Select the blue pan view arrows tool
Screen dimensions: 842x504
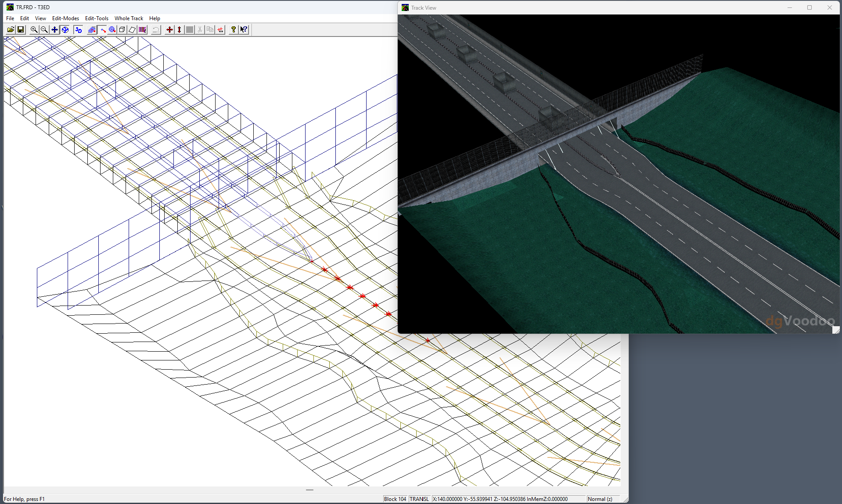tap(54, 29)
